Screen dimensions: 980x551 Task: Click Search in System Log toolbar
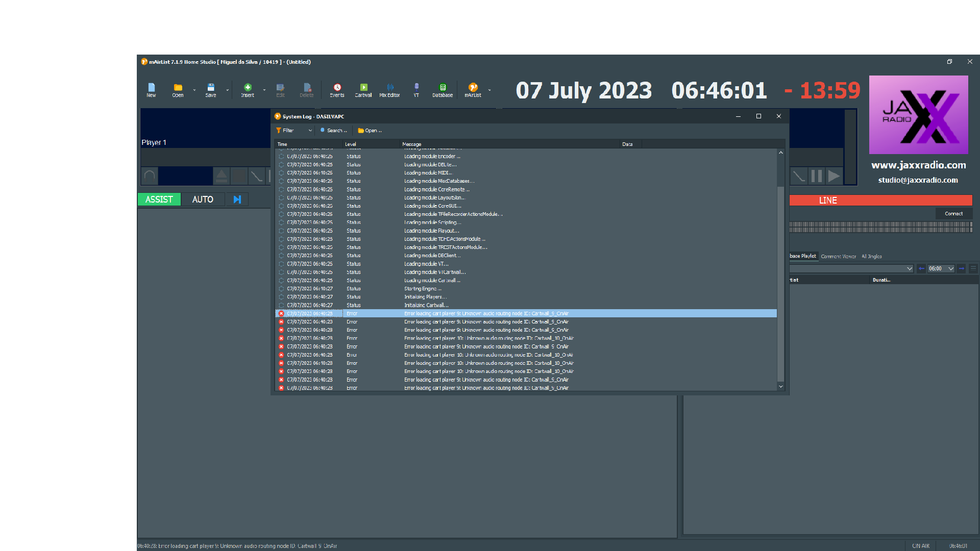(334, 131)
